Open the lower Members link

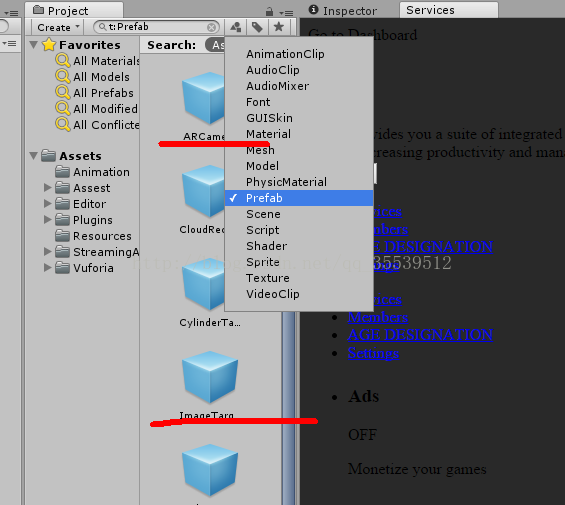tap(378, 317)
